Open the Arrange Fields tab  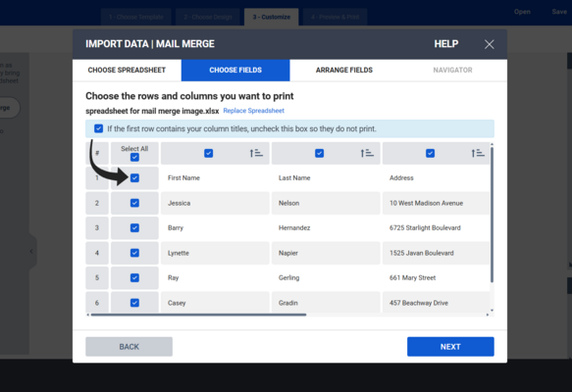coord(344,70)
